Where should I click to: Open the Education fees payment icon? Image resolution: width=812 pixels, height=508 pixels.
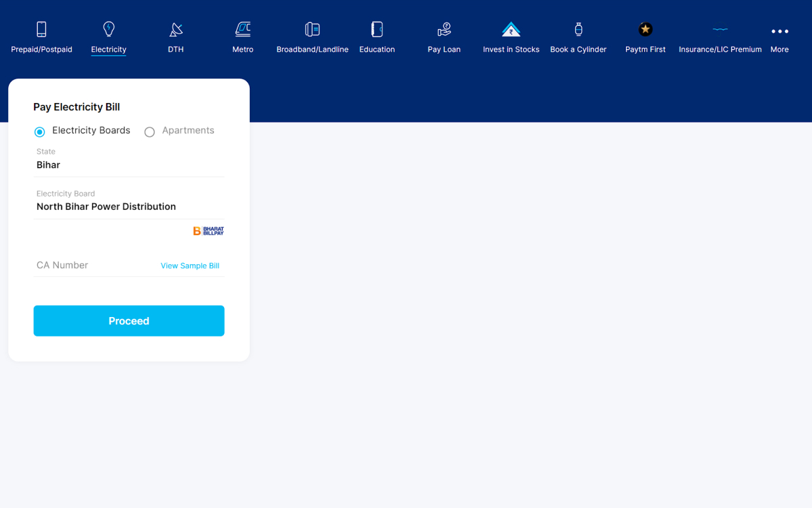376,30
